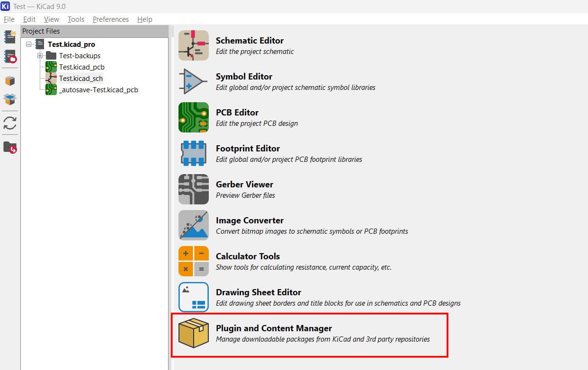Open the Edit menu
This screenshot has height=370, width=588.
coord(29,19)
